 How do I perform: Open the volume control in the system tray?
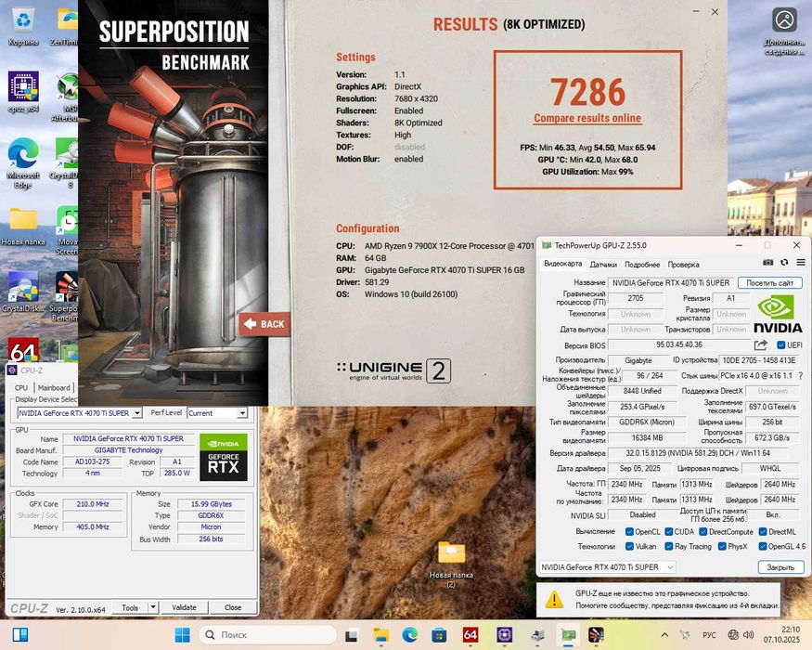[x=748, y=634]
